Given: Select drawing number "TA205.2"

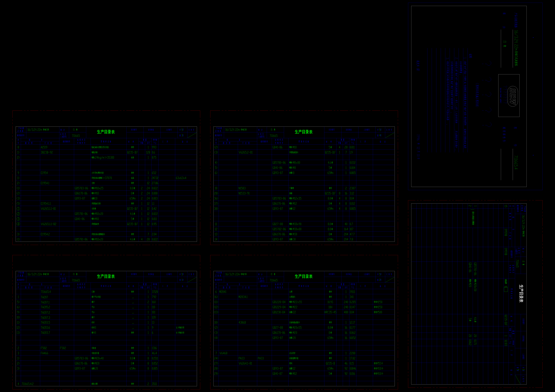Looking at the screenshot, I should [45, 307].
